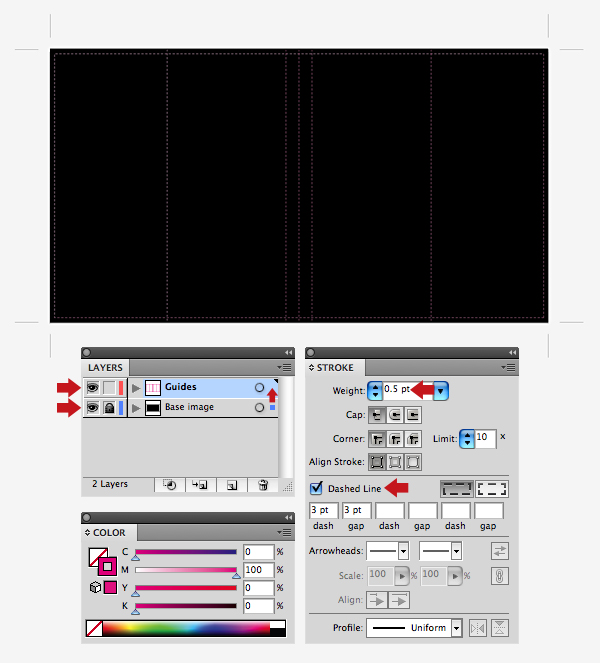Click Create New Layer icon

coord(232,485)
